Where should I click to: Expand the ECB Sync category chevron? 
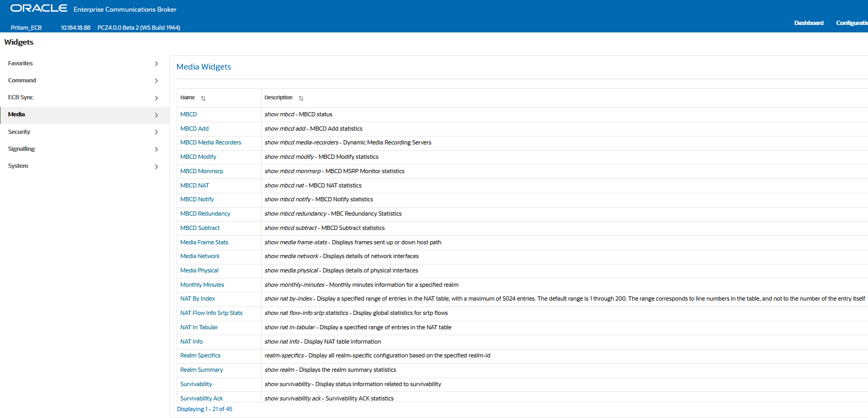pyautogui.click(x=156, y=98)
